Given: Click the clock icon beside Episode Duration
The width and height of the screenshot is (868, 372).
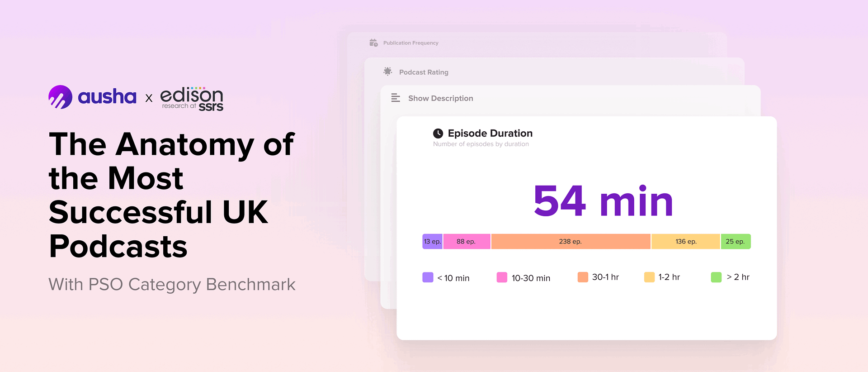Looking at the screenshot, I should pyautogui.click(x=438, y=134).
